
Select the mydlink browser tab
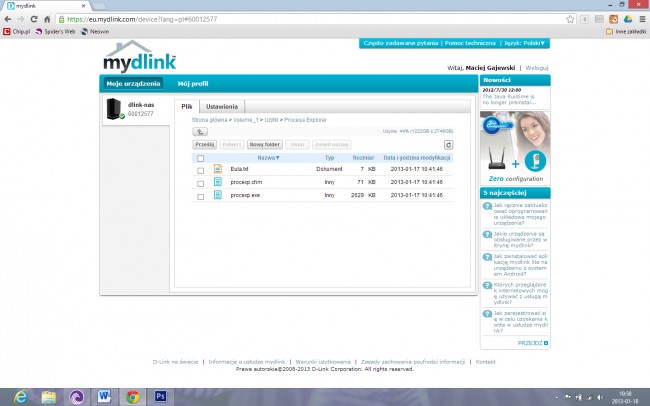click(x=46, y=6)
